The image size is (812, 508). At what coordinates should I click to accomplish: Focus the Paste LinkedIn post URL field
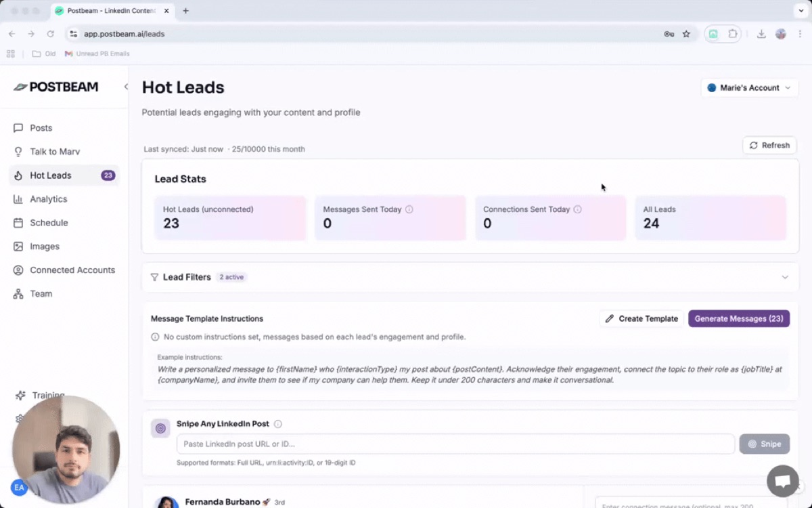(x=455, y=444)
